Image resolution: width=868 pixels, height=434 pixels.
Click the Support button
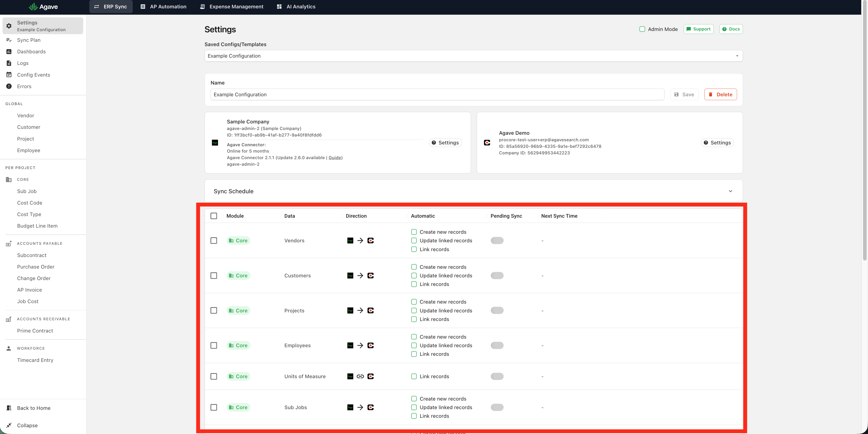pyautogui.click(x=698, y=29)
